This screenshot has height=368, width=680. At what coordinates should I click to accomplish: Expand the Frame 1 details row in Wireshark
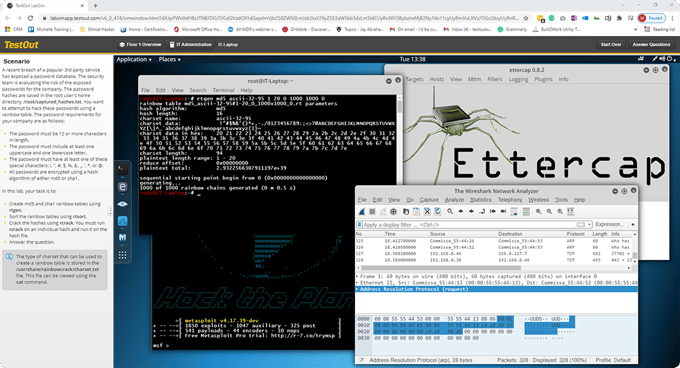coord(358,276)
